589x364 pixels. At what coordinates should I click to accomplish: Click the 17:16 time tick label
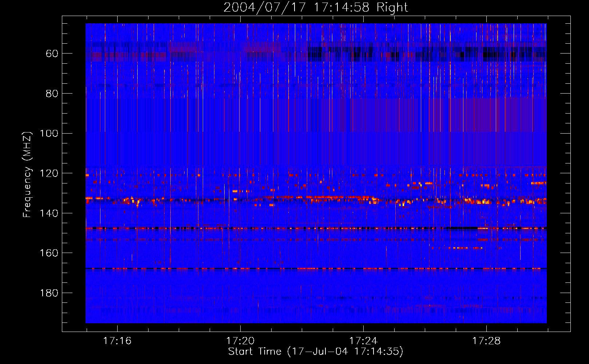pos(117,341)
